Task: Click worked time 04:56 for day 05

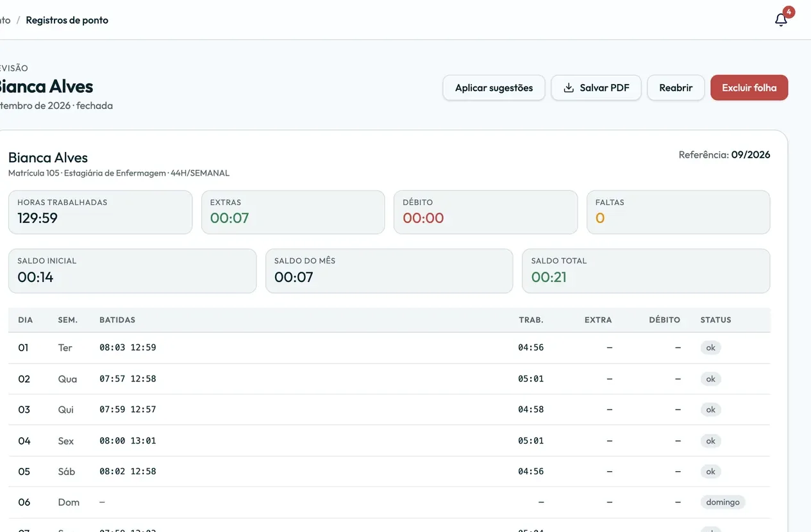Action: (x=531, y=472)
